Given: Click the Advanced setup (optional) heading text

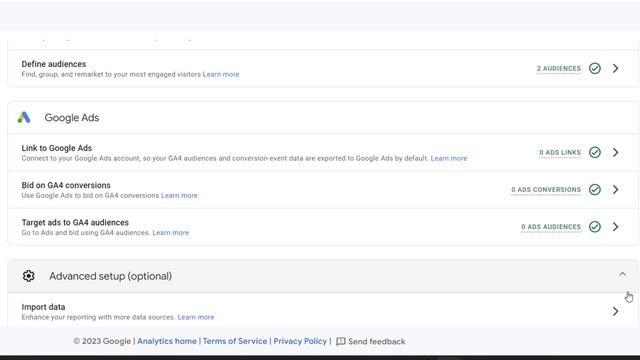Looking at the screenshot, I should 111,276.
